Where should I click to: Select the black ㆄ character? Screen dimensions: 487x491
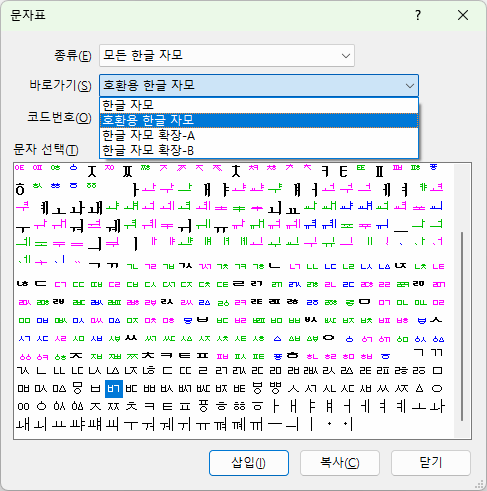[x=203, y=407]
